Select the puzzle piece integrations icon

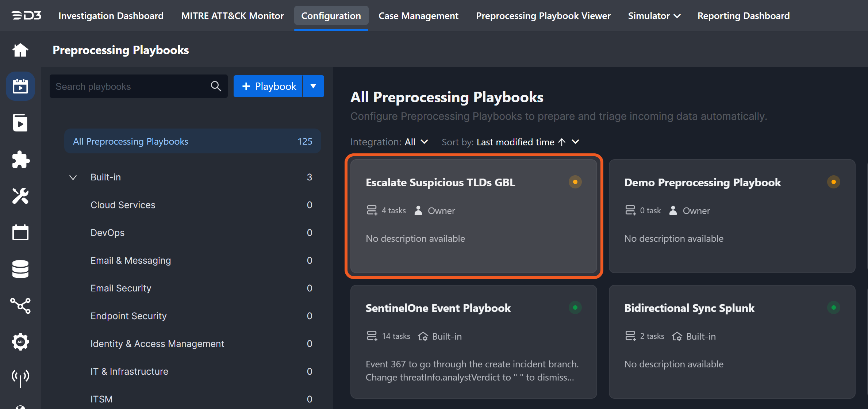pyautogui.click(x=20, y=160)
